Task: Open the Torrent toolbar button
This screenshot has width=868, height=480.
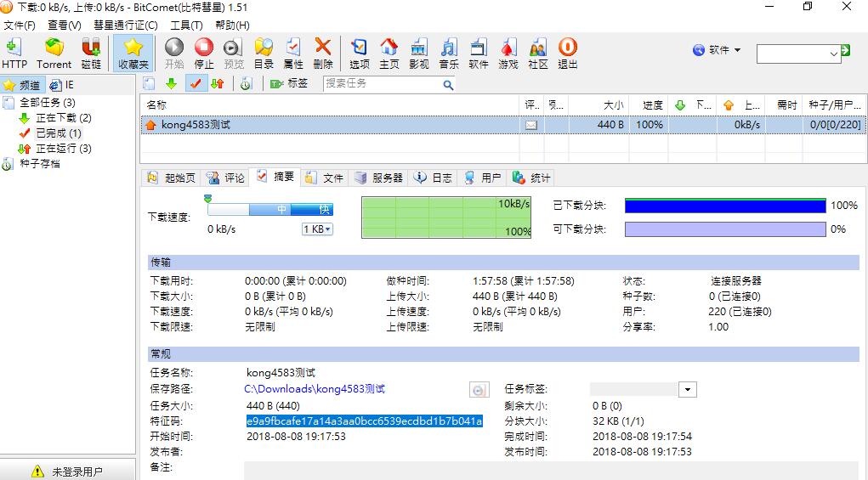Action: coord(54,54)
